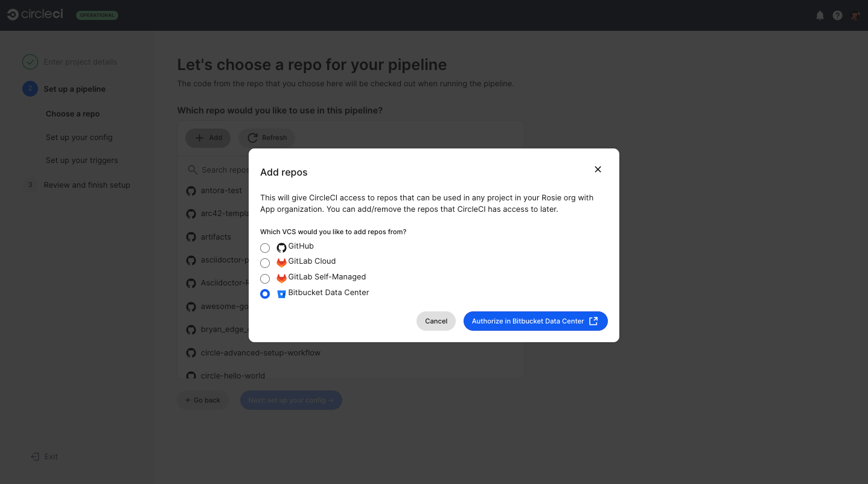Click the GitLab Cloud fox icon
Viewport: 868px width, 484px height.
[281, 263]
